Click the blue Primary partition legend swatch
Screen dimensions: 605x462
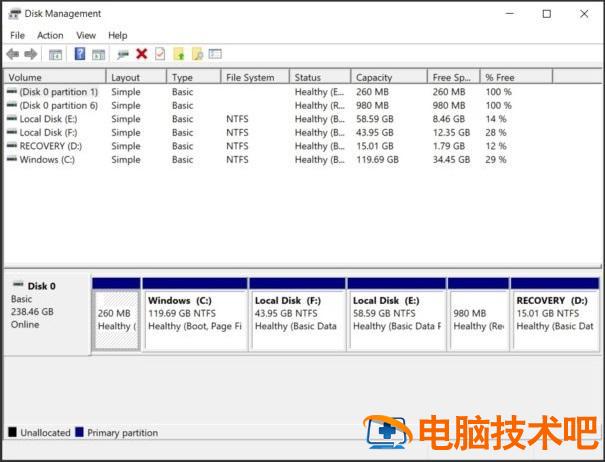(79, 432)
